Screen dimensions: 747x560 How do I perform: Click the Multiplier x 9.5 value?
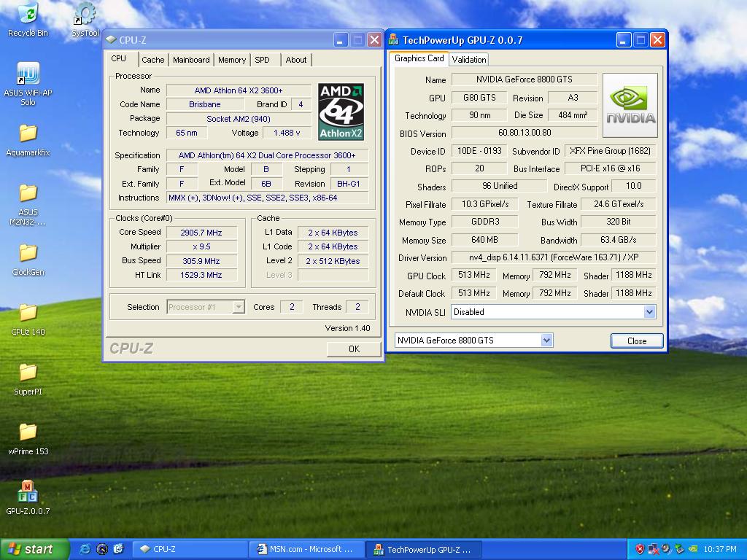(x=201, y=246)
